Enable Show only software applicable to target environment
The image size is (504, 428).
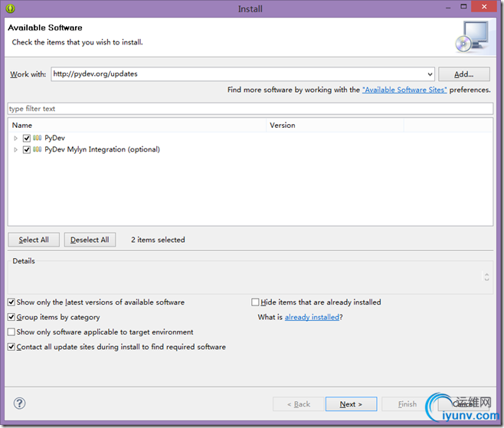(11, 332)
